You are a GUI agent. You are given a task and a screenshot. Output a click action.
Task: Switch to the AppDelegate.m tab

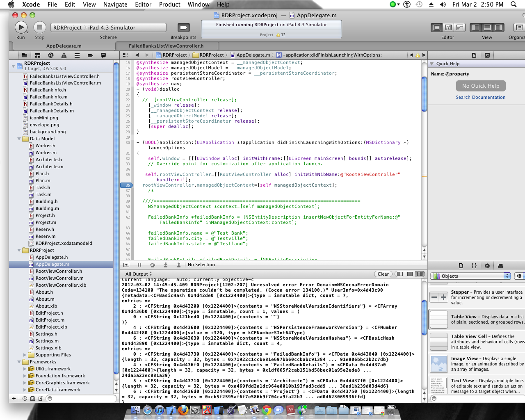point(64,46)
